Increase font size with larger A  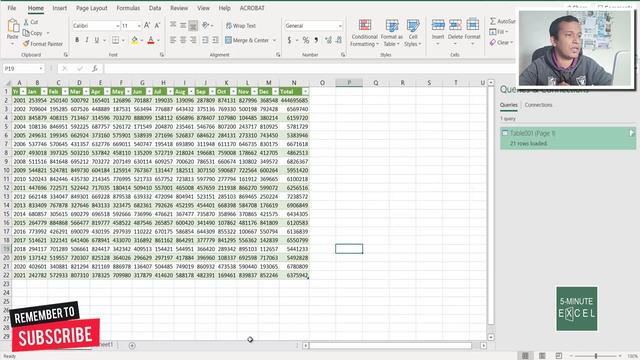click(147, 26)
